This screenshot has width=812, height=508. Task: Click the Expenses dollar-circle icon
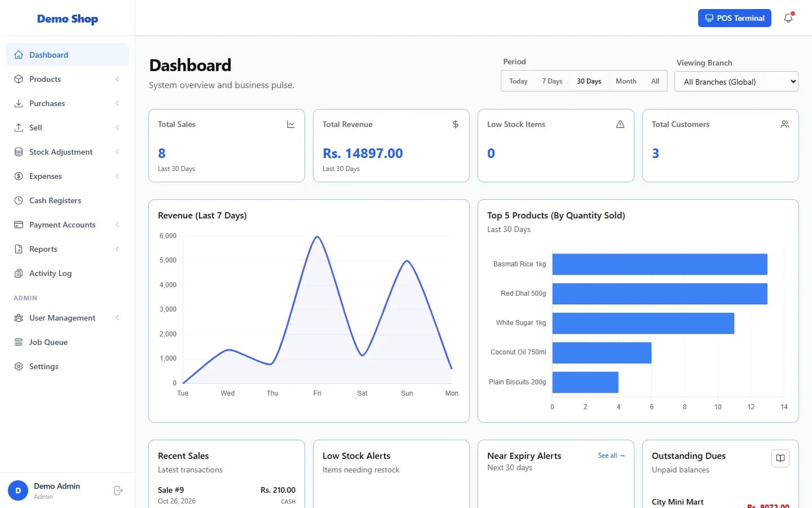tap(19, 176)
